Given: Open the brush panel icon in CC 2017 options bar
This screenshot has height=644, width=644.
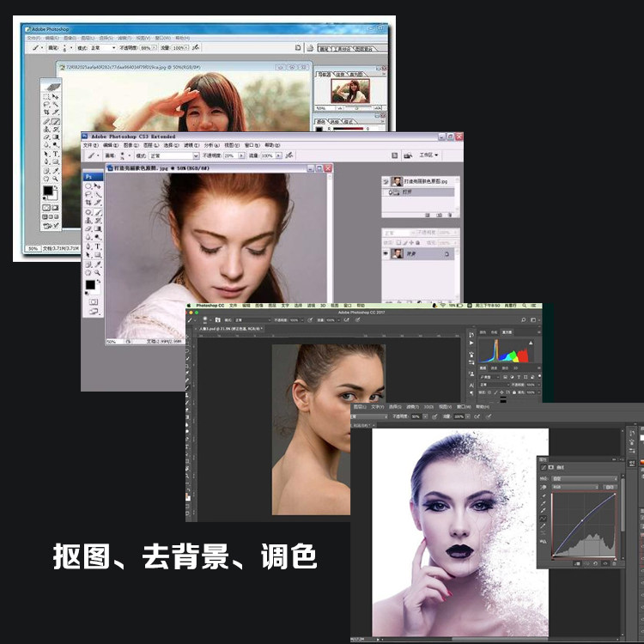Looking at the screenshot, I should 218,320.
